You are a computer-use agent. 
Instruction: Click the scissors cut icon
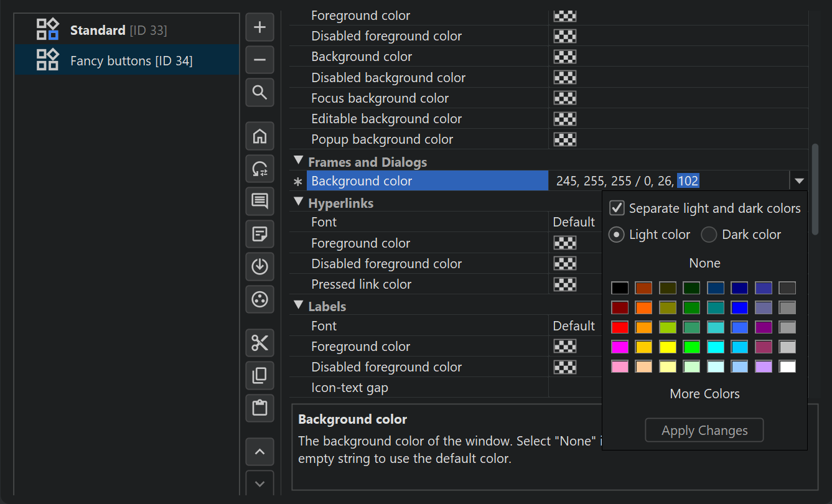[260, 343]
